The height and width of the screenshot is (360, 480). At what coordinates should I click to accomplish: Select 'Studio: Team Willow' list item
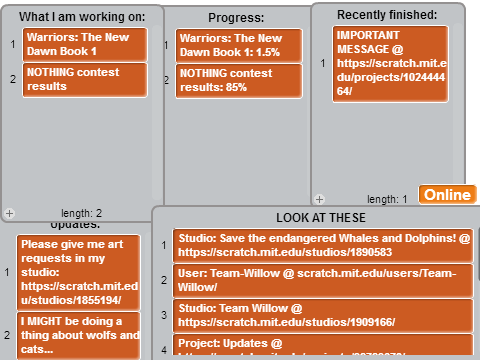click(x=323, y=316)
